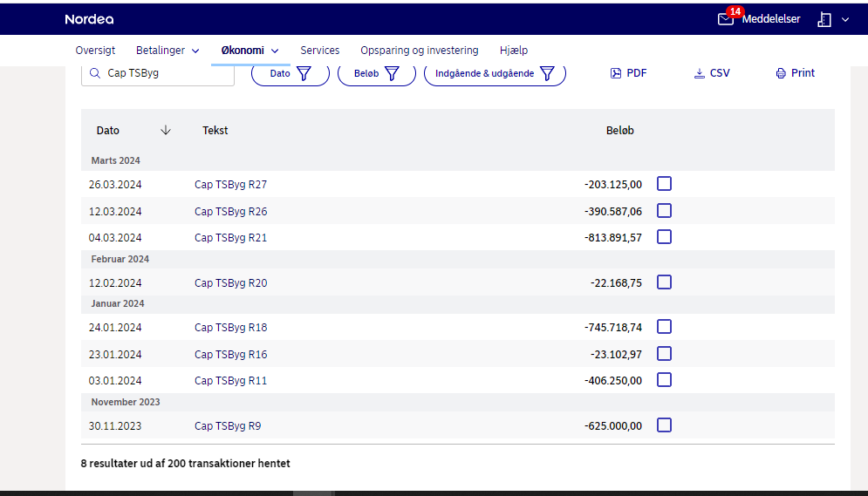
Task: Open transaction Cap TSByg R21
Action: point(230,238)
